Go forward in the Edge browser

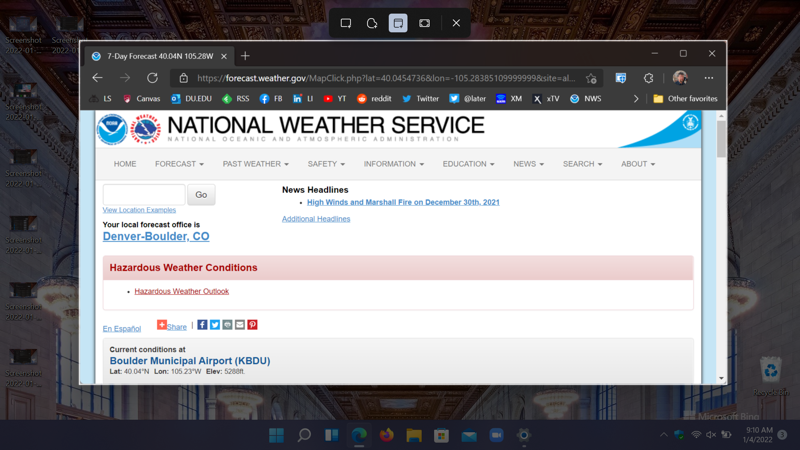pyautogui.click(x=124, y=78)
